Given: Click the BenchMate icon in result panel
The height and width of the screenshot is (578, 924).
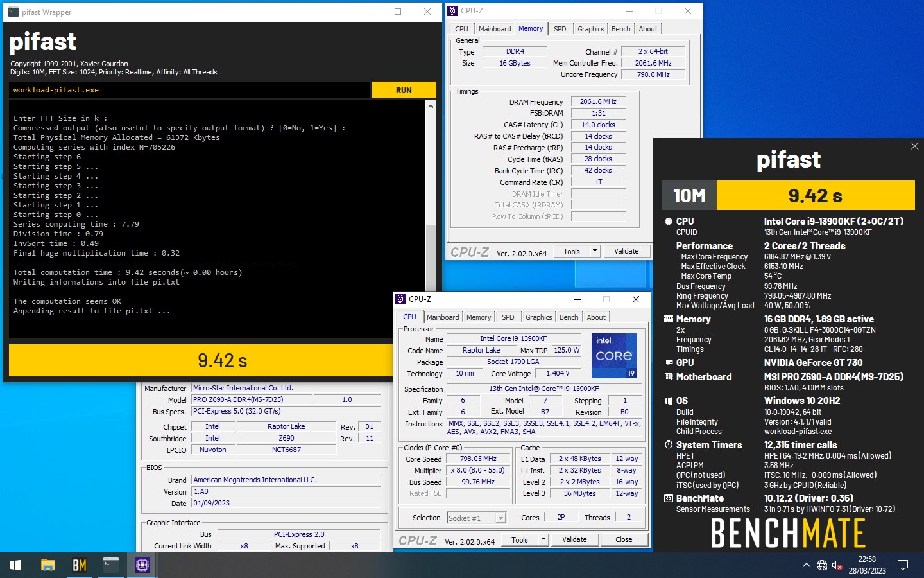Looking at the screenshot, I should (x=669, y=498).
